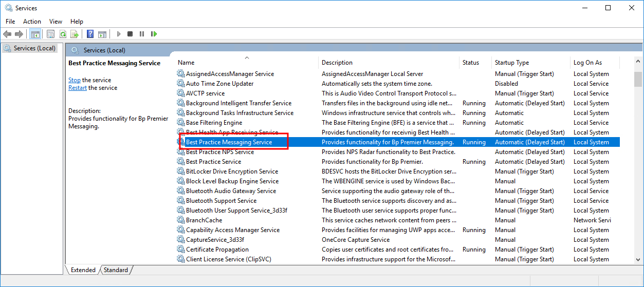Screen dimensions: 644x287
Task: Click the Pause Service toolbar icon
Action: point(142,34)
